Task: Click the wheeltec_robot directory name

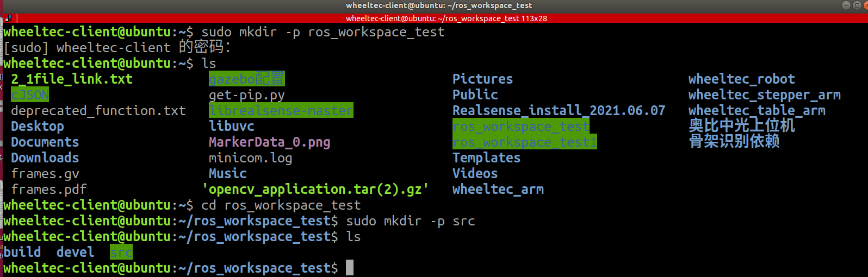Action: (x=741, y=79)
